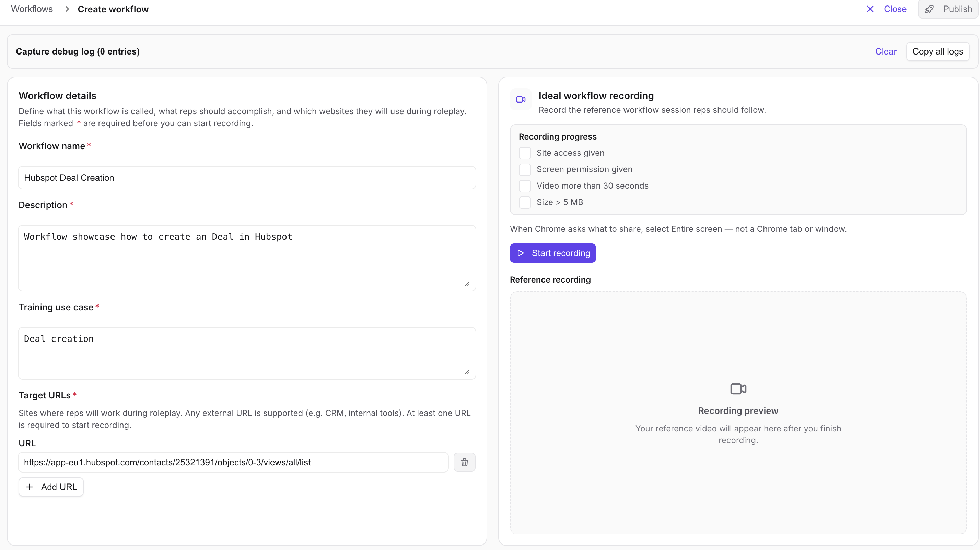
Task: Click the X icon beside Close
Action: point(870,9)
